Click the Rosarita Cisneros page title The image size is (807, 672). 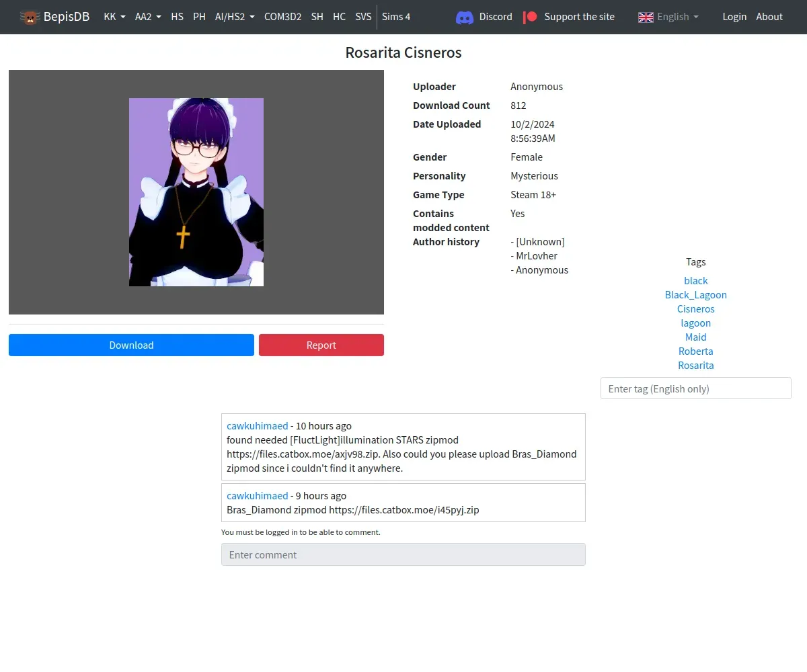[403, 52]
